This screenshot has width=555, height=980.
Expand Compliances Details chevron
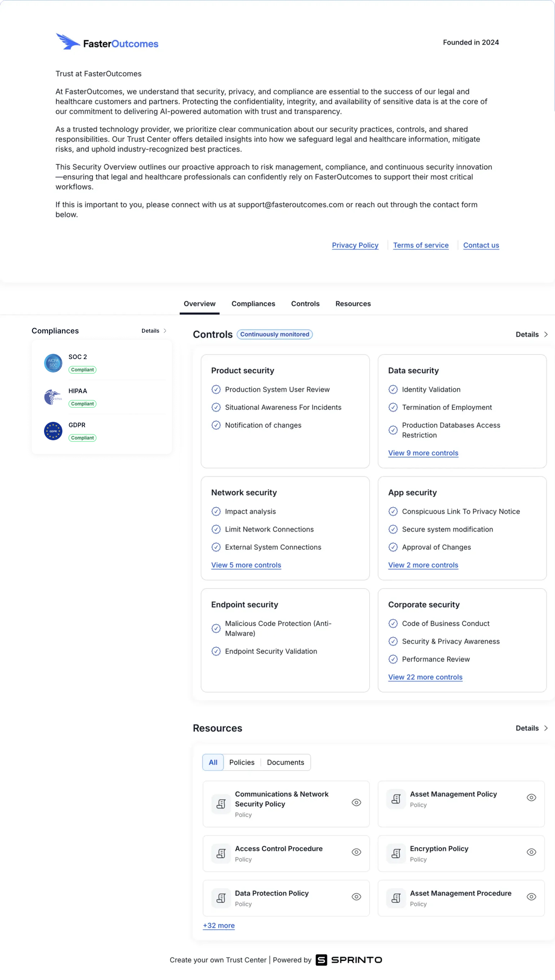pyautogui.click(x=165, y=331)
